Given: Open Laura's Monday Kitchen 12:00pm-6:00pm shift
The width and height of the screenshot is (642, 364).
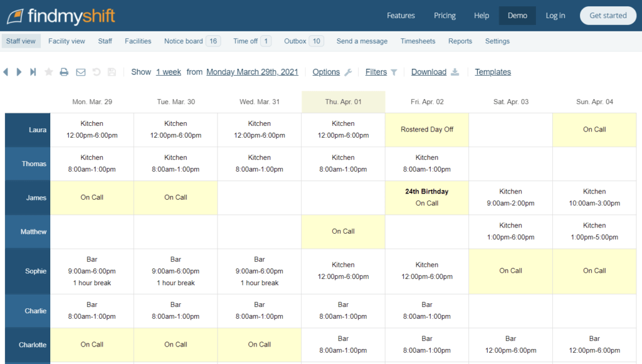Looking at the screenshot, I should pyautogui.click(x=92, y=130).
